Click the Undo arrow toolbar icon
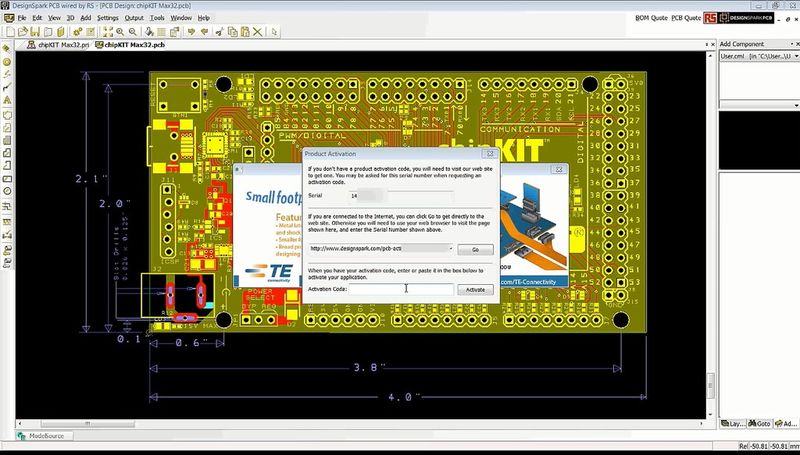 click(x=191, y=32)
